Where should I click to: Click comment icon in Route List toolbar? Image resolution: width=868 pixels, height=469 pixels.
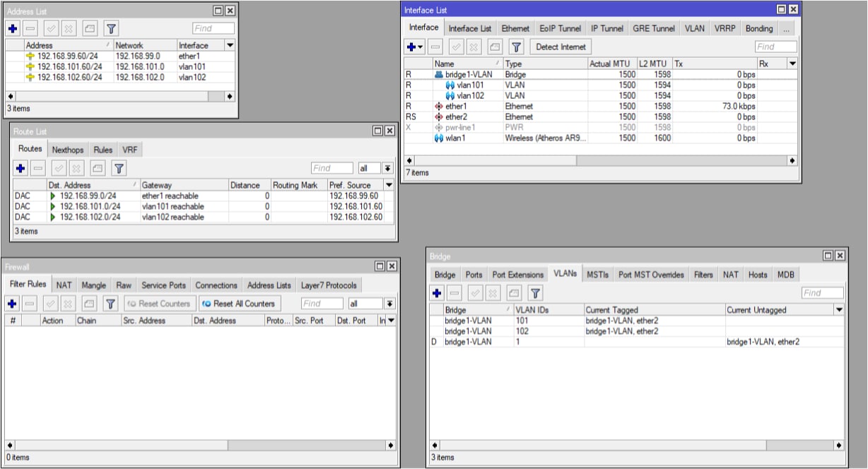pyautogui.click(x=97, y=168)
